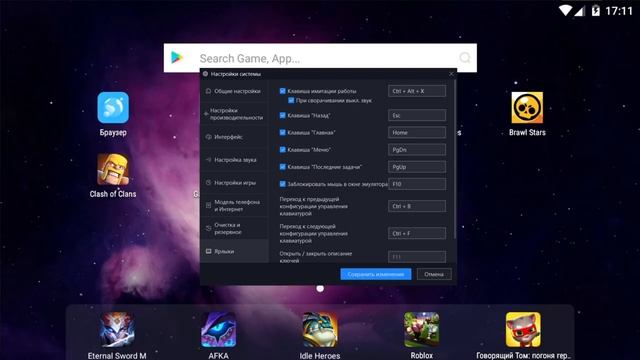Toggle the Клавиша "Меню" checkbox

[282, 149]
